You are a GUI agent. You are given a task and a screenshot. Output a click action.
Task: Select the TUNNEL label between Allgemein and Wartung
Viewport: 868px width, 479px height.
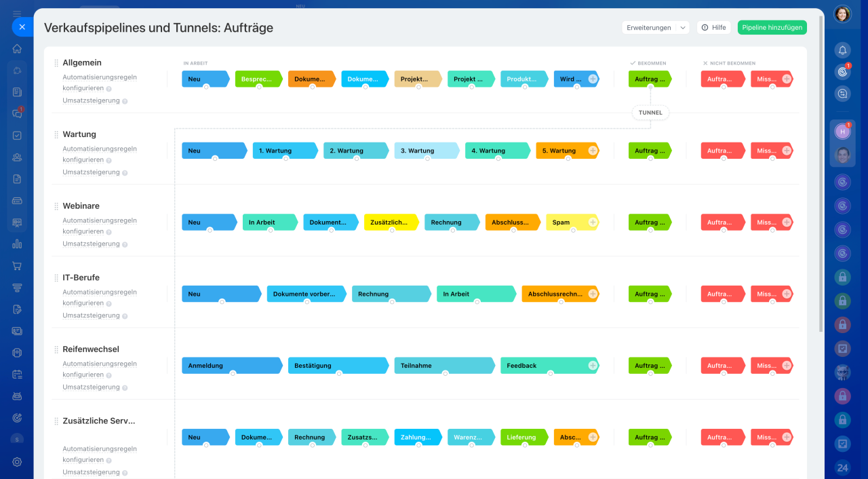click(x=650, y=113)
